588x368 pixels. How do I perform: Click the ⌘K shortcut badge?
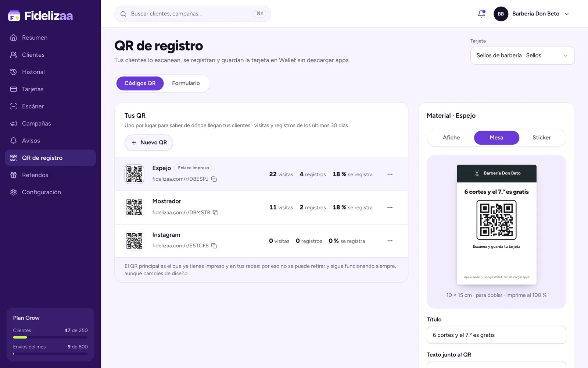click(x=260, y=14)
